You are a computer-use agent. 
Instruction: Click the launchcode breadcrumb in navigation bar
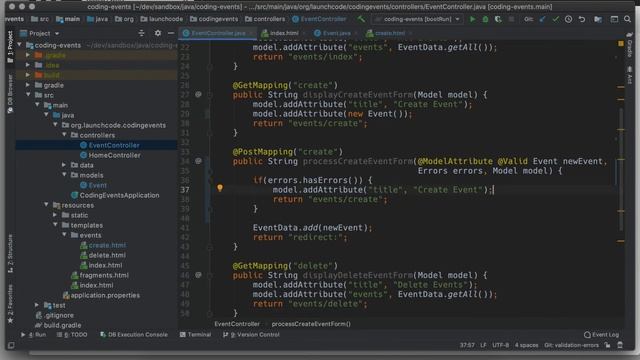[162, 19]
